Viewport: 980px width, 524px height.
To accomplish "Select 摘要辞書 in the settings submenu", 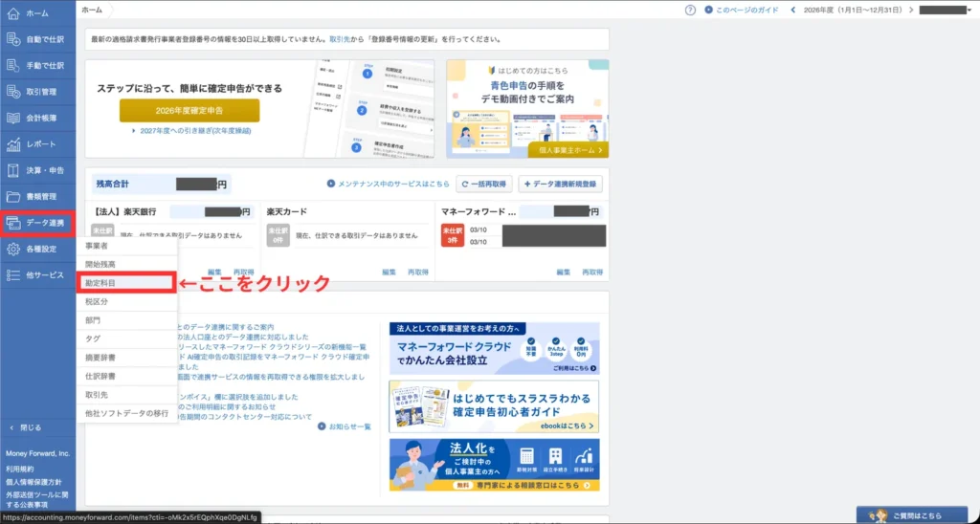I will (x=127, y=358).
